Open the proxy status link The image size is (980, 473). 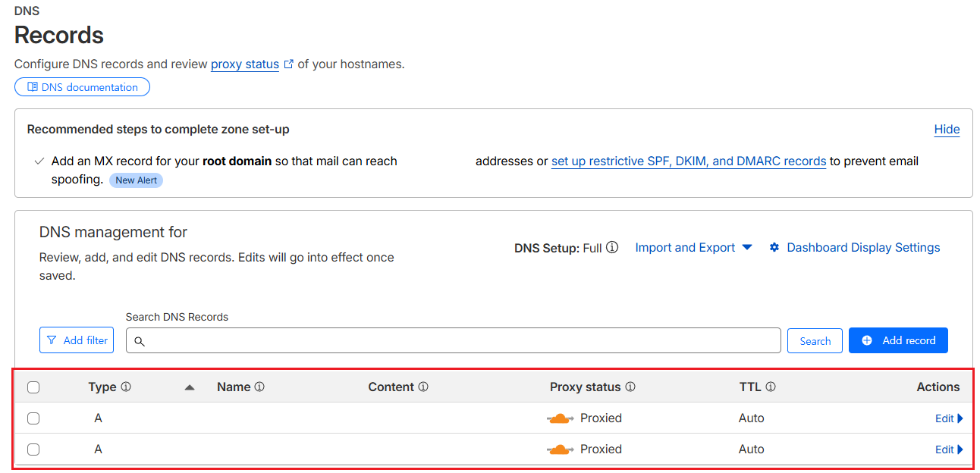245,64
